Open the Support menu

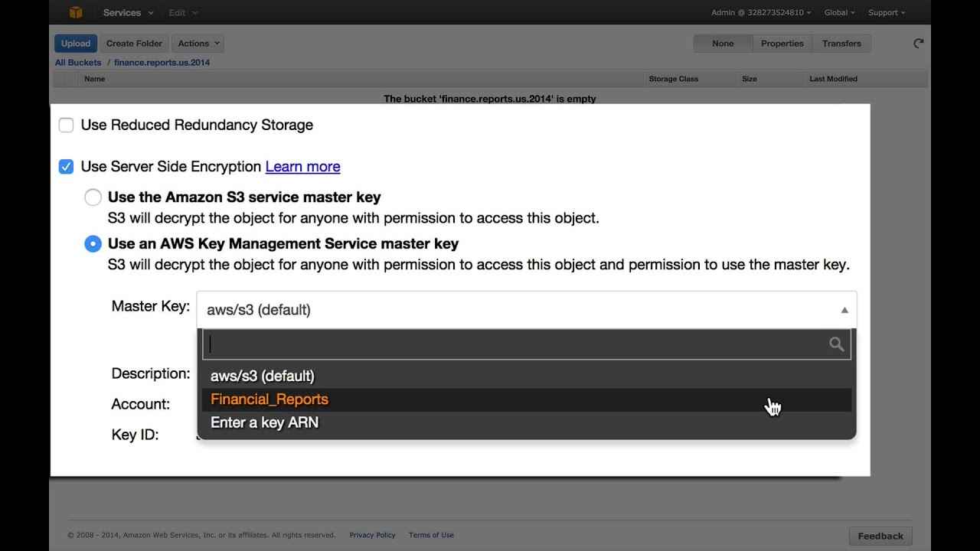(x=885, y=12)
